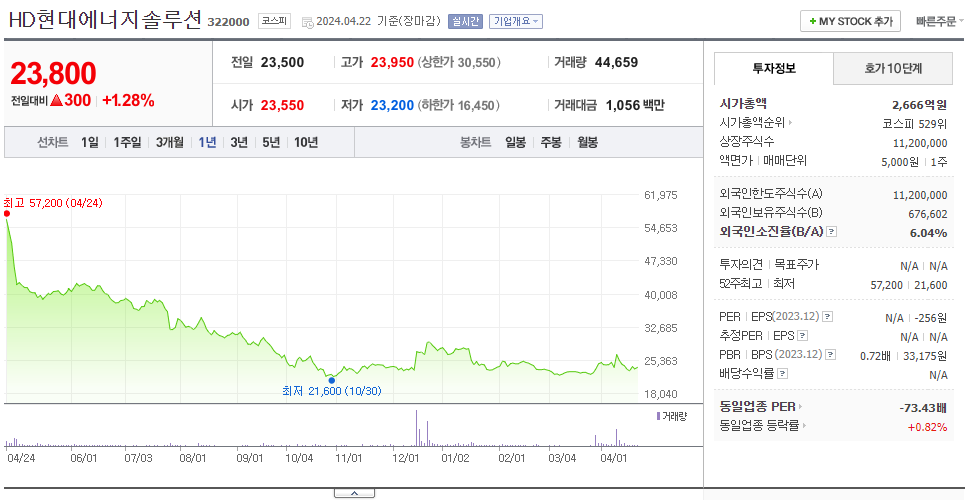Expand the 동일업종 등락률 arrow link
Viewport: 968px width, 500px height.
click(804, 425)
